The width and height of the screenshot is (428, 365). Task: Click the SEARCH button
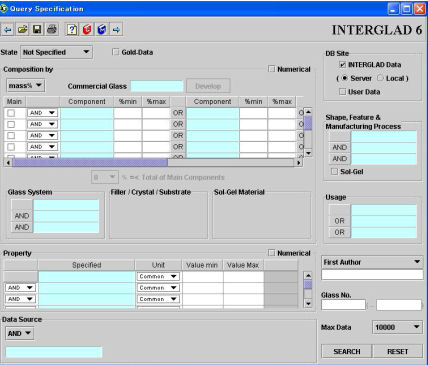[x=347, y=351]
